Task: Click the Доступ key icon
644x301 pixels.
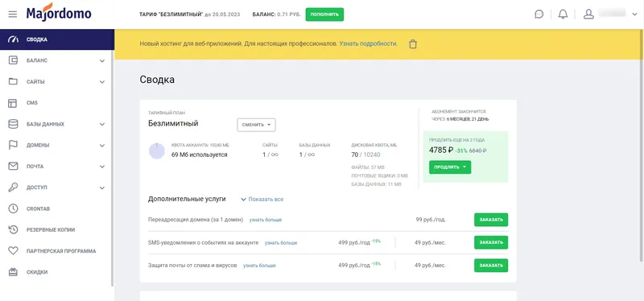Action: click(x=13, y=188)
